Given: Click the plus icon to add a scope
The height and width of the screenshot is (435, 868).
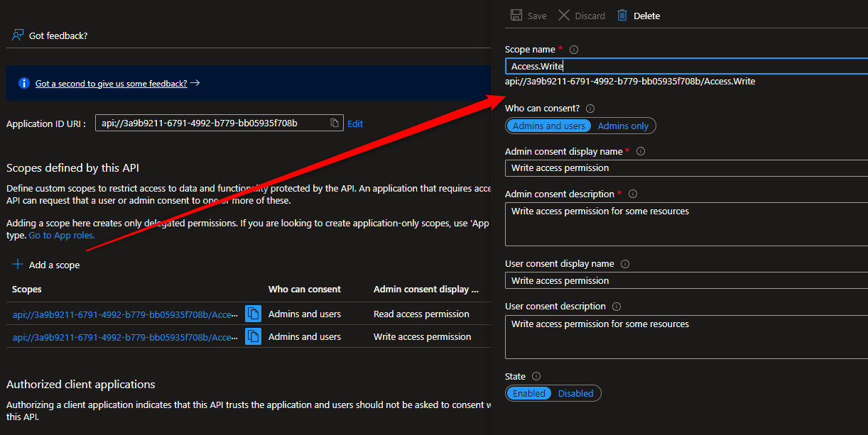Looking at the screenshot, I should 18,265.
